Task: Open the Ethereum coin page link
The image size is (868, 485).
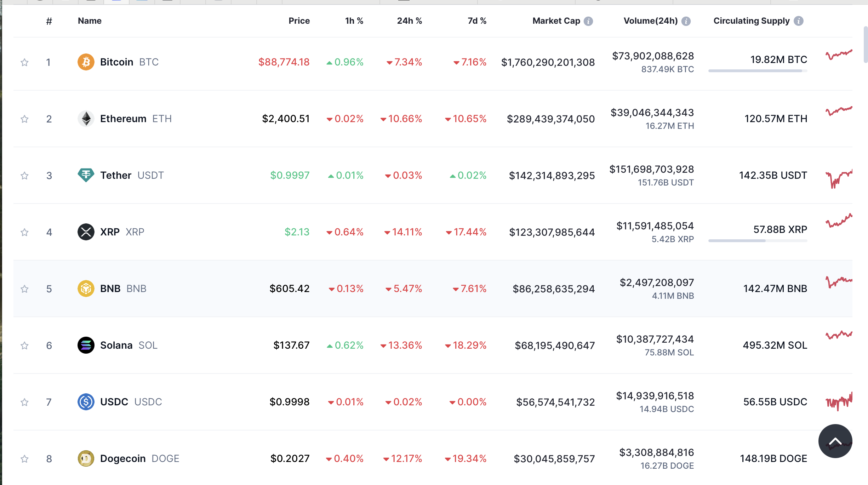Action: point(123,119)
